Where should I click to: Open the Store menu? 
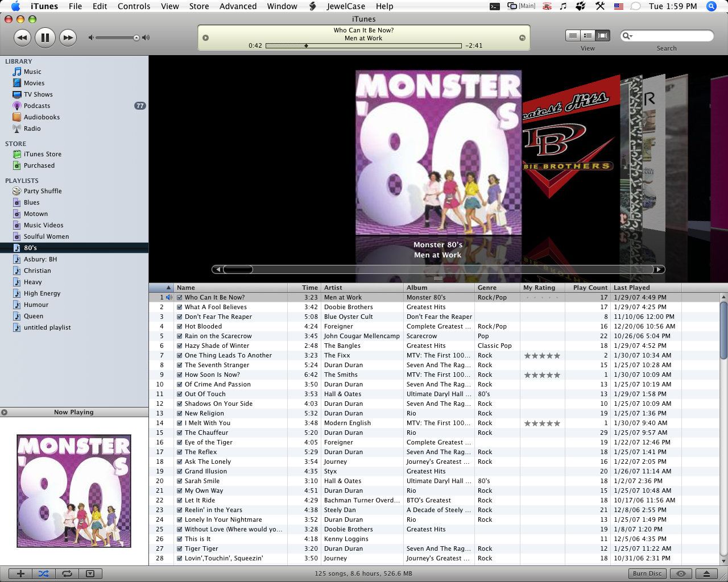pyautogui.click(x=199, y=6)
